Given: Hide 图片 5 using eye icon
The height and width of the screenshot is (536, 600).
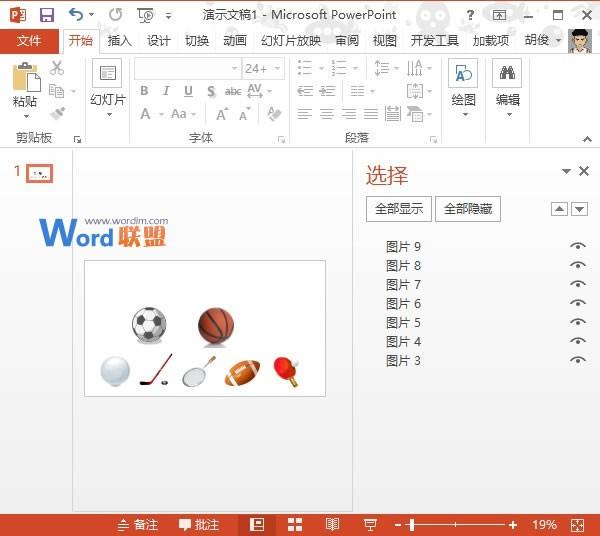Looking at the screenshot, I should [578, 322].
